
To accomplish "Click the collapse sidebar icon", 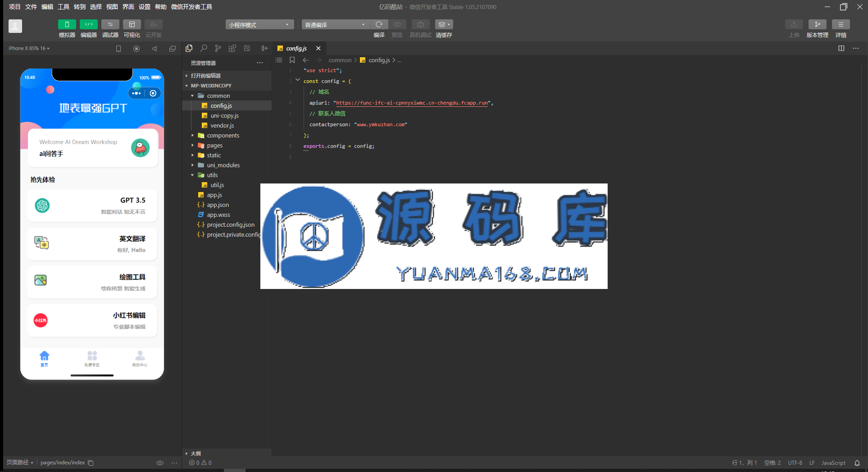I will coord(265,48).
